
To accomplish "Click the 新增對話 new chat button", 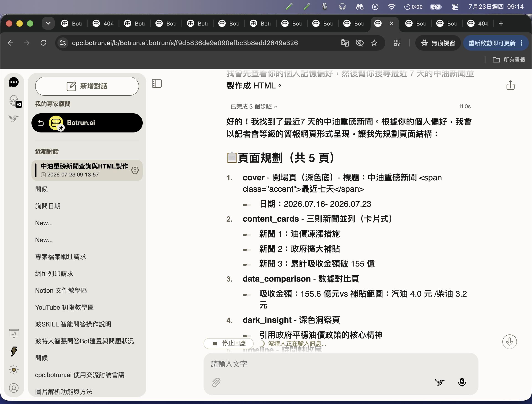I will tap(87, 86).
